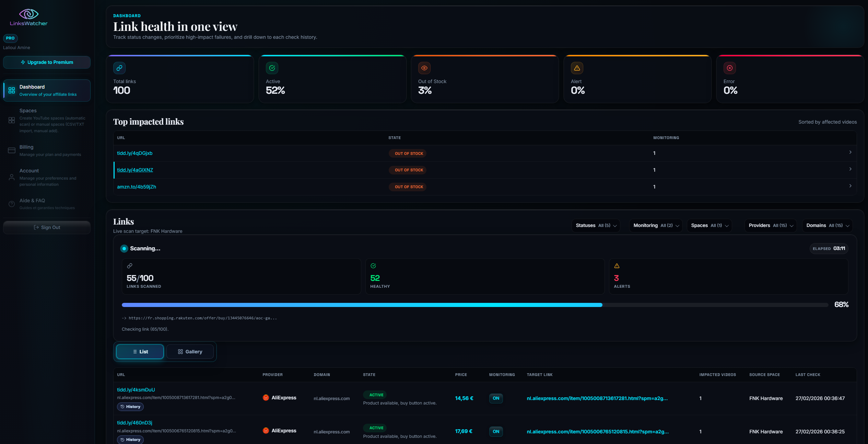Image resolution: width=868 pixels, height=444 pixels.
Task: Click the LinksWatcher eye logo
Action: click(x=28, y=14)
